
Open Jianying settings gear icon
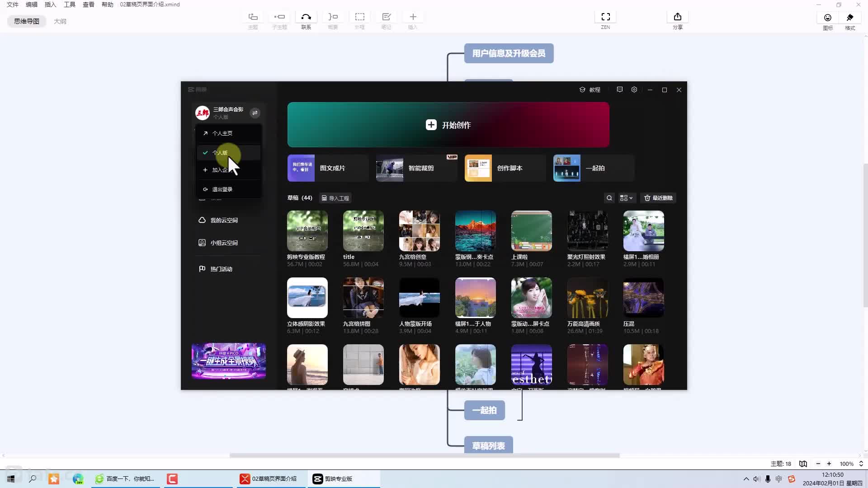tap(634, 89)
